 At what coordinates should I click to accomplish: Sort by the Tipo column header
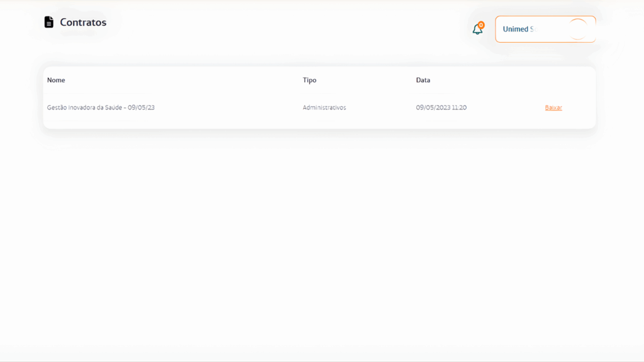pos(309,80)
